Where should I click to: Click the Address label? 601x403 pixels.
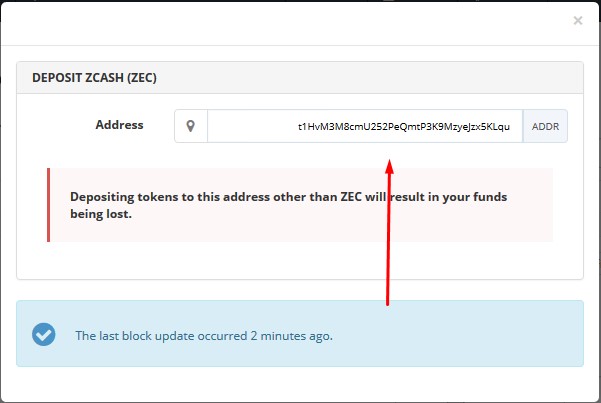[119, 125]
